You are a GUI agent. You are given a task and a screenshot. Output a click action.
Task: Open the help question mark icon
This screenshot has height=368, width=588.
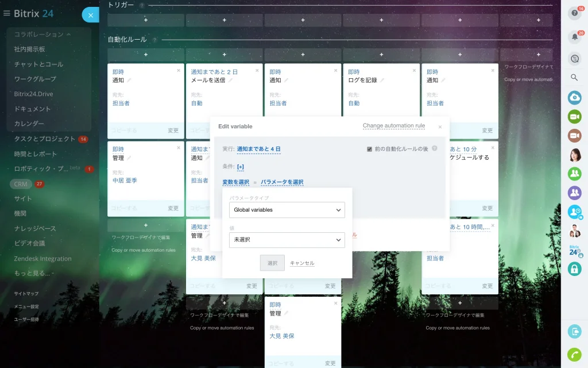click(574, 13)
